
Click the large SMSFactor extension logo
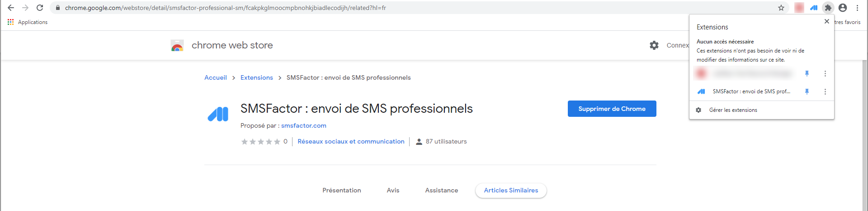tap(218, 114)
